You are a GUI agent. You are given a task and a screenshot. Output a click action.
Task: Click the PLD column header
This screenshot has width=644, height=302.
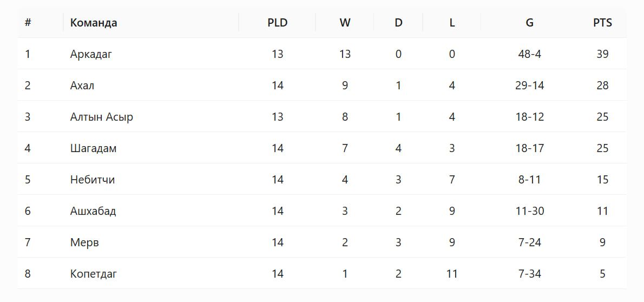278,23
